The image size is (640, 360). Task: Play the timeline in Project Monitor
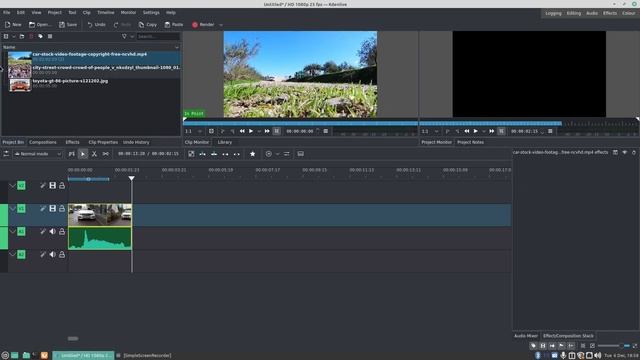click(x=476, y=131)
